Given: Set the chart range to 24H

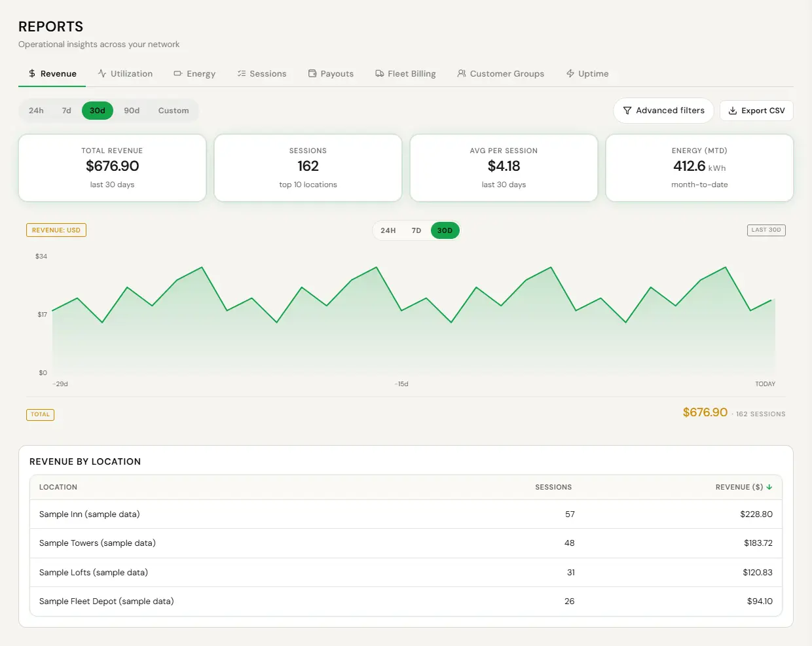Looking at the screenshot, I should point(388,230).
